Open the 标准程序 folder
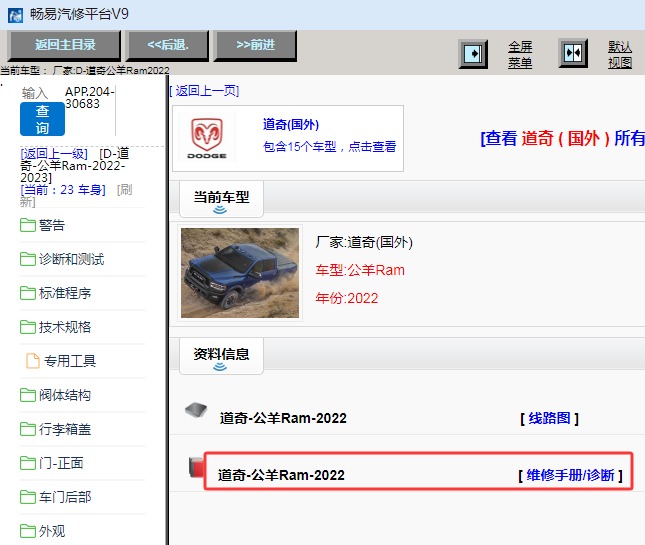The image size is (645, 545). pyautogui.click(x=65, y=293)
